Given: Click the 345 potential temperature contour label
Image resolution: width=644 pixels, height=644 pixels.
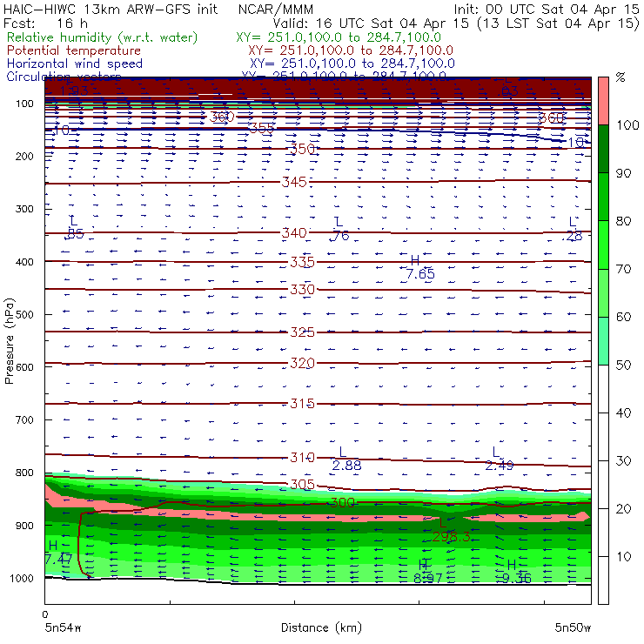Looking at the screenshot, I should pyautogui.click(x=294, y=182).
